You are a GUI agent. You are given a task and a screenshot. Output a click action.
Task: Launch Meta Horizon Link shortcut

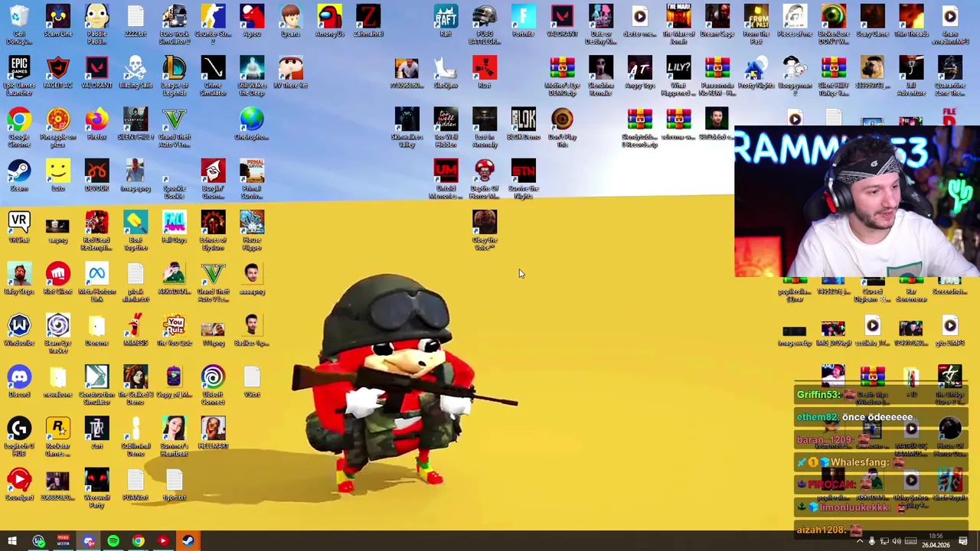[x=96, y=281]
